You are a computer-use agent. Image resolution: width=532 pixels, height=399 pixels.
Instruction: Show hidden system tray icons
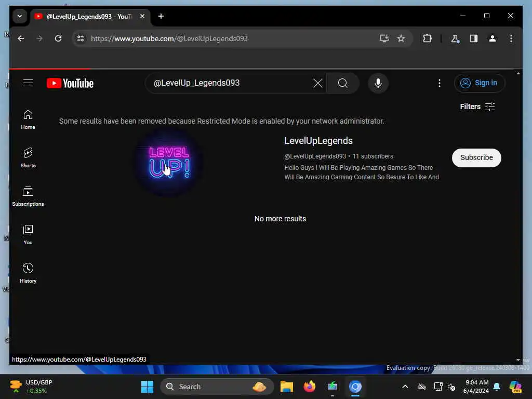405,387
